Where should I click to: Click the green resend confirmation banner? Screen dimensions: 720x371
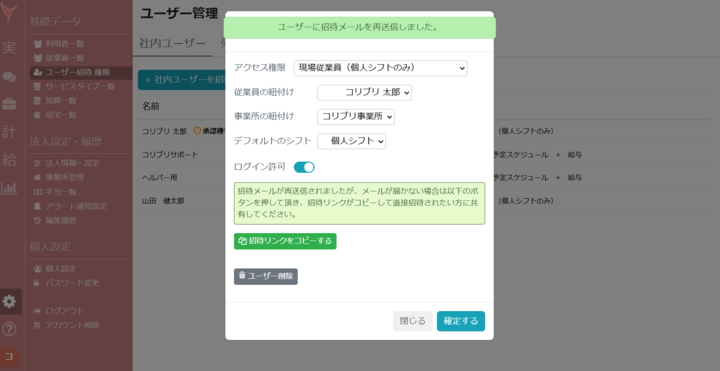click(360, 28)
